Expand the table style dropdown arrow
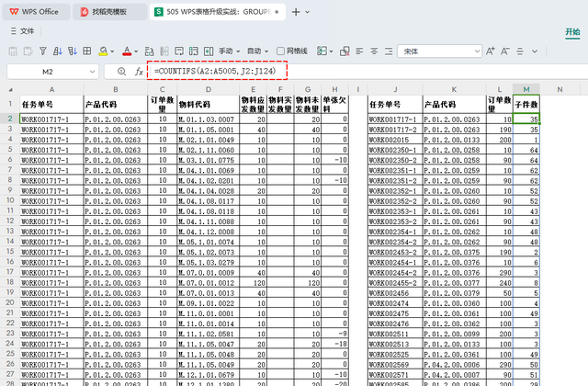Viewport: 588px width, 386px height. pos(331,51)
